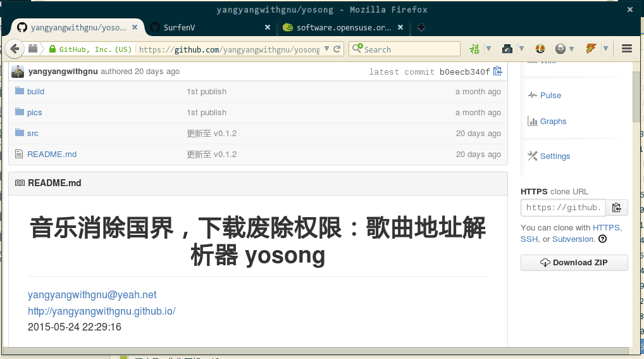Screen dimensions: 644x359
Task: Click the HTTPS clone URL field
Action: tap(563, 208)
